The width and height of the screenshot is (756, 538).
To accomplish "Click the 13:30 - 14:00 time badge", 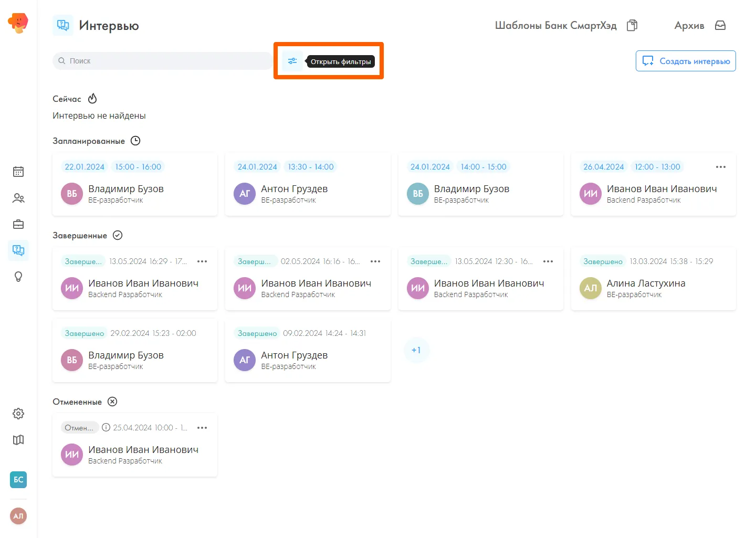I will 311,167.
